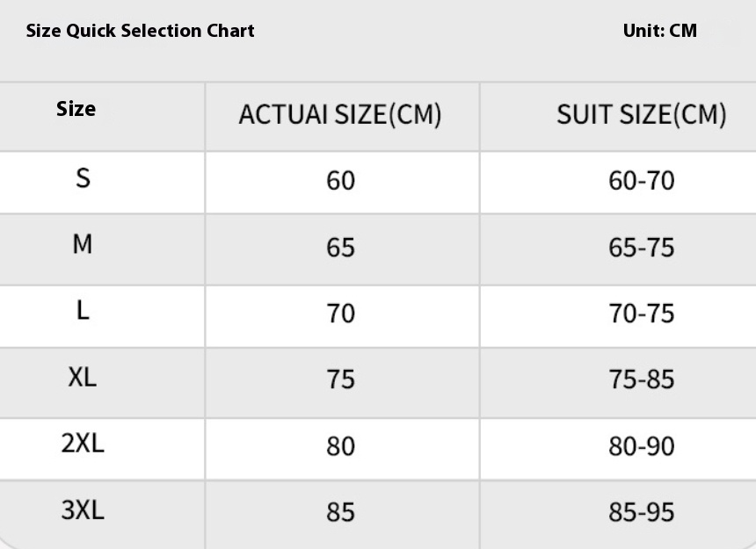Image resolution: width=756 pixels, height=549 pixels.
Task: Click the suit size range 60-70
Action: (x=641, y=181)
